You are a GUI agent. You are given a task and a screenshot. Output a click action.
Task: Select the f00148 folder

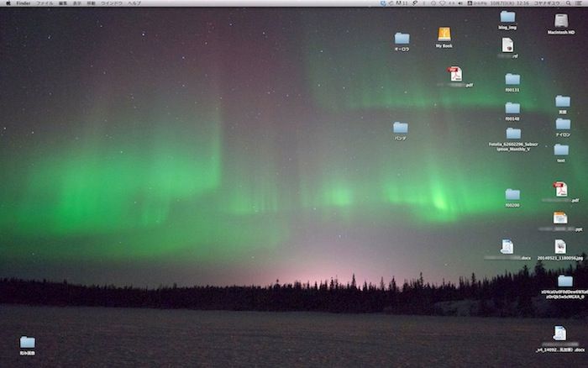pyautogui.click(x=512, y=108)
